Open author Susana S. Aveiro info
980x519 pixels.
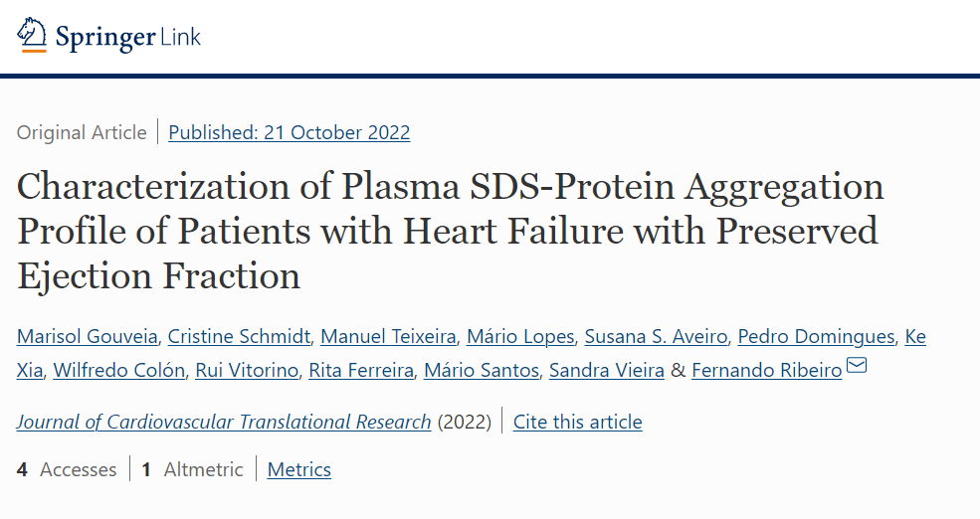coord(656,337)
